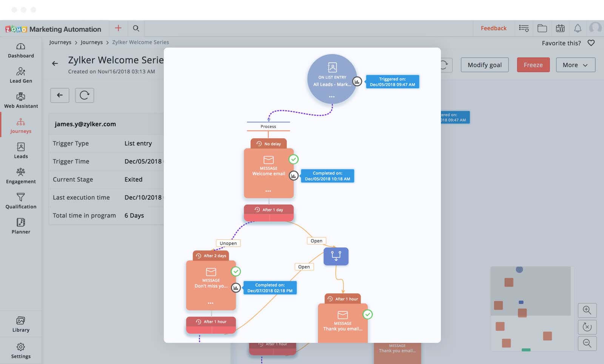Click the branch split condition node
The width and height of the screenshot is (604, 364).
click(336, 256)
